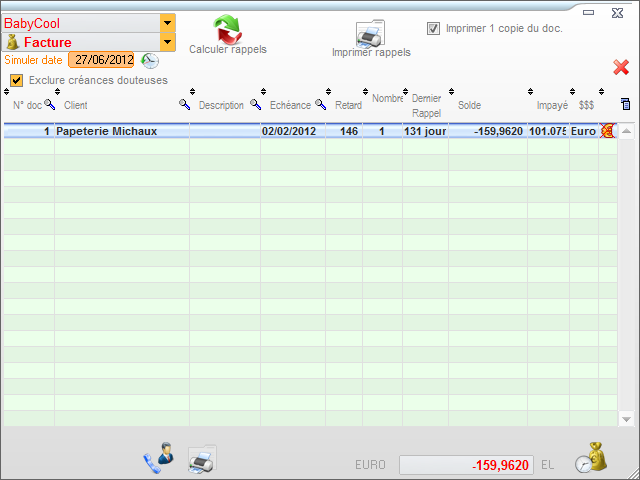
Task: Expand the BabyCool dropdown arrow
Action: (x=167, y=22)
